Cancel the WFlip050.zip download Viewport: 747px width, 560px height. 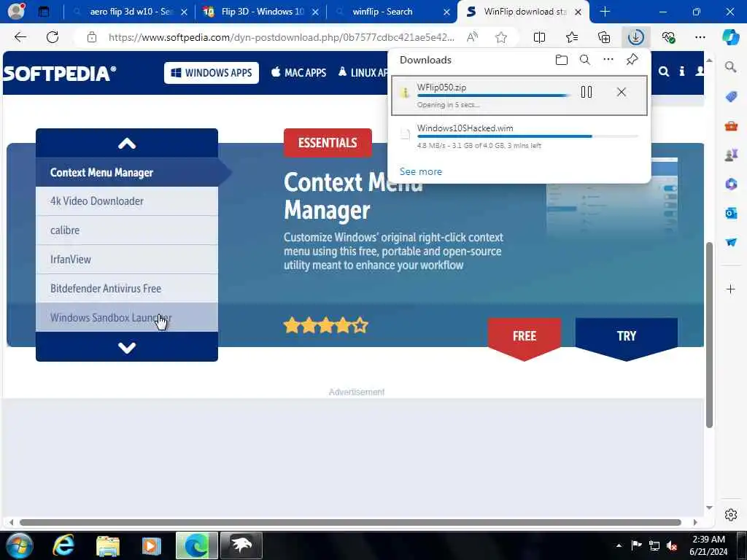(622, 92)
